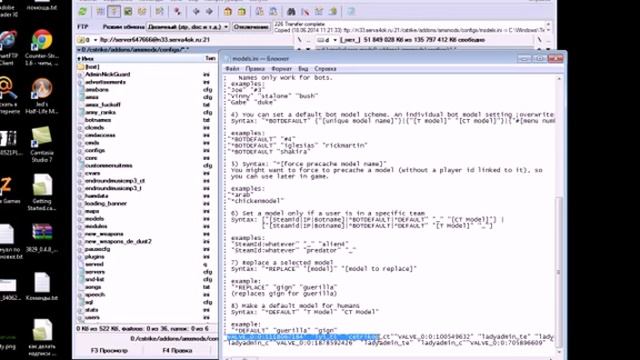Go back with the left arrow icon
Screen dimensions: 640x360
[x=196, y=11]
